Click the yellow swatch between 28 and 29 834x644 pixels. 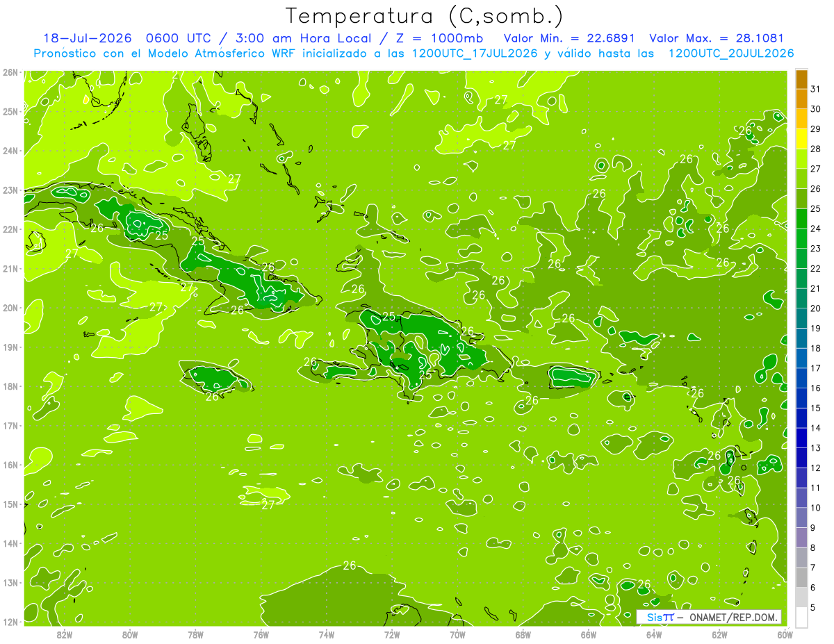[801, 139]
